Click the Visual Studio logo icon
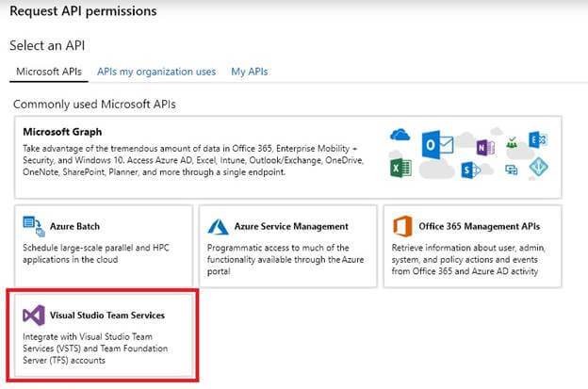The width and height of the screenshot is (588, 389). [x=34, y=316]
